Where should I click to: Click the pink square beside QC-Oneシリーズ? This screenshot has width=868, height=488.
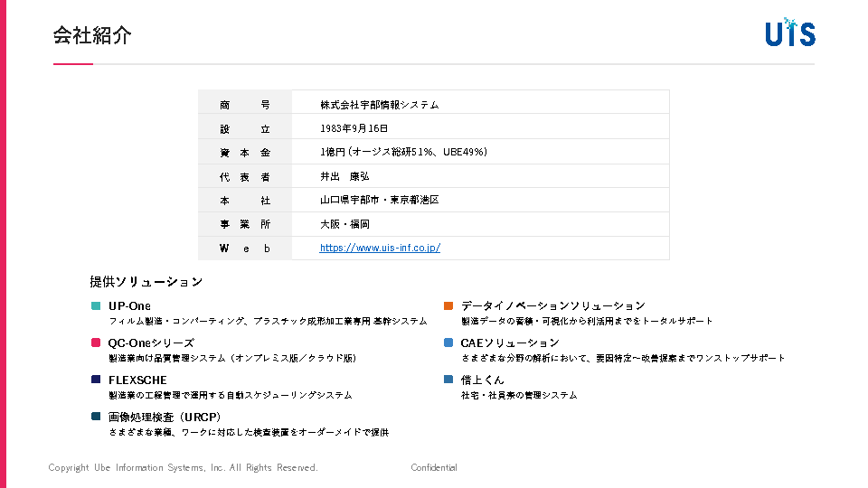coord(96,343)
